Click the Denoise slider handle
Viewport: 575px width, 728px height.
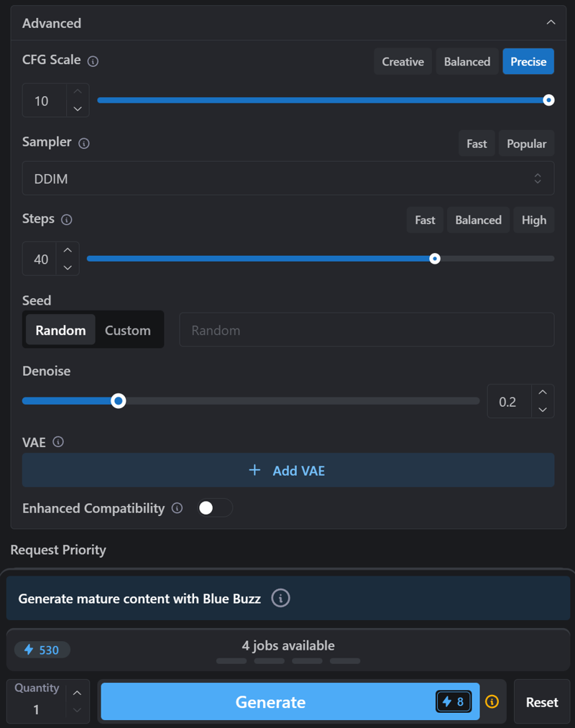(119, 401)
